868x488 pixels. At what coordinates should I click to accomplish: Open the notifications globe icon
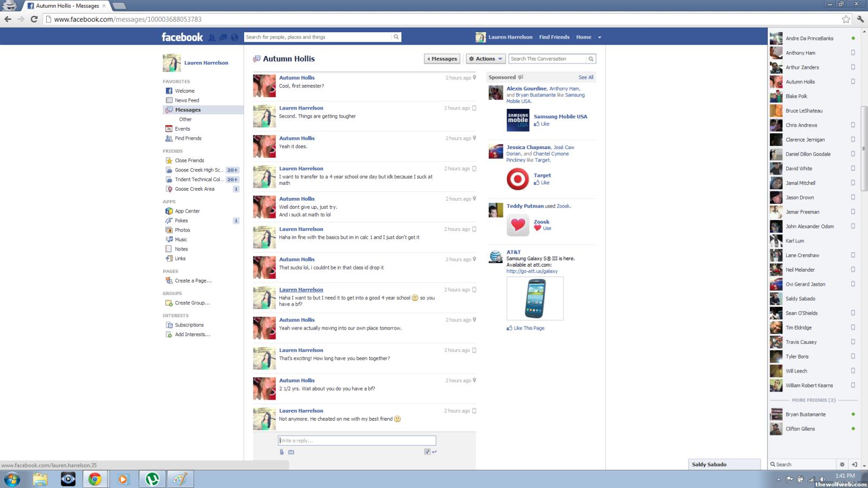pos(234,37)
